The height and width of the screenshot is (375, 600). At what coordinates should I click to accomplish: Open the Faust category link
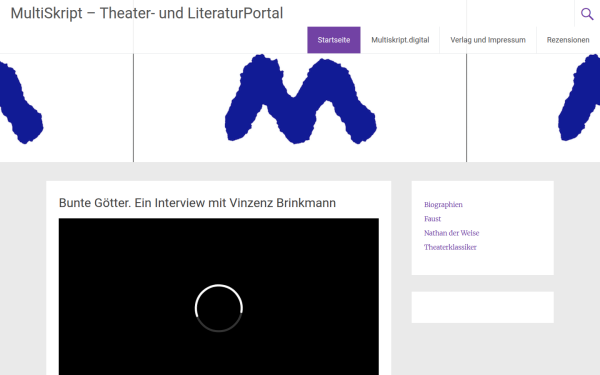pos(432,219)
